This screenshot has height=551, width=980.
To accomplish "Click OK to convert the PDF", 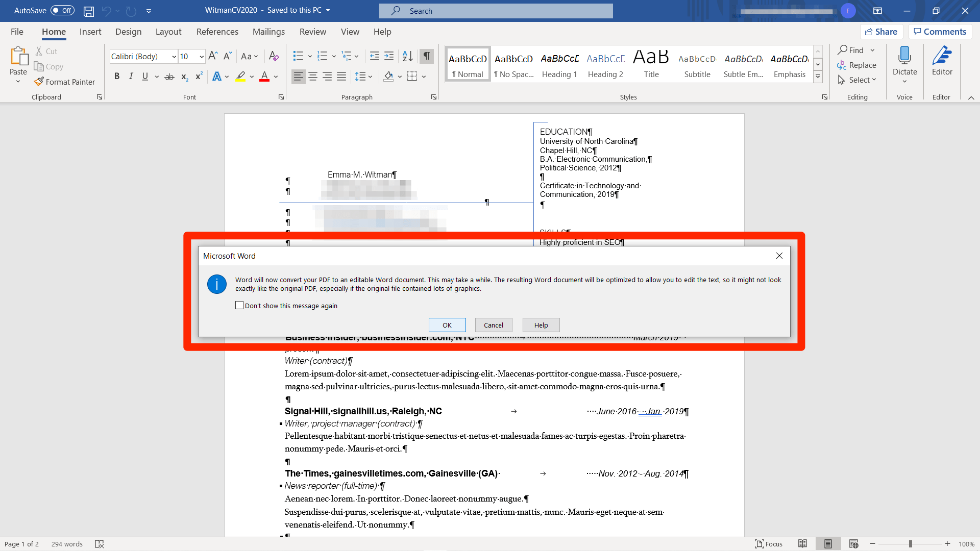I will click(447, 325).
